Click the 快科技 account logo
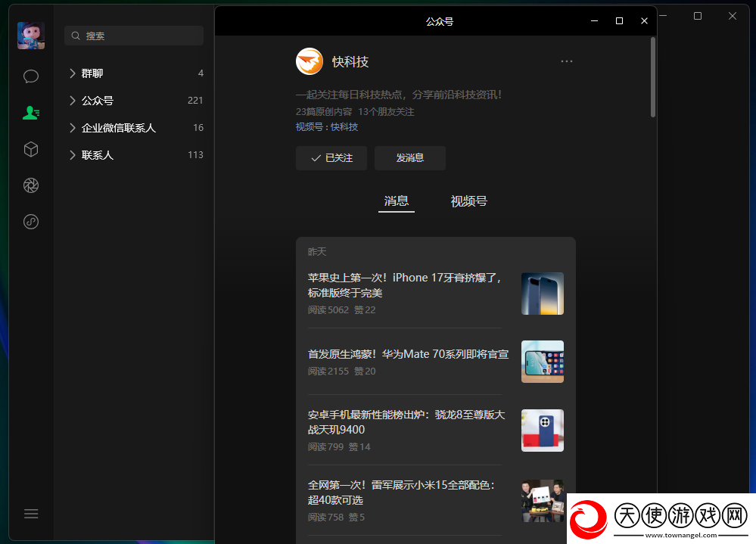The width and height of the screenshot is (756, 544). coord(309,61)
